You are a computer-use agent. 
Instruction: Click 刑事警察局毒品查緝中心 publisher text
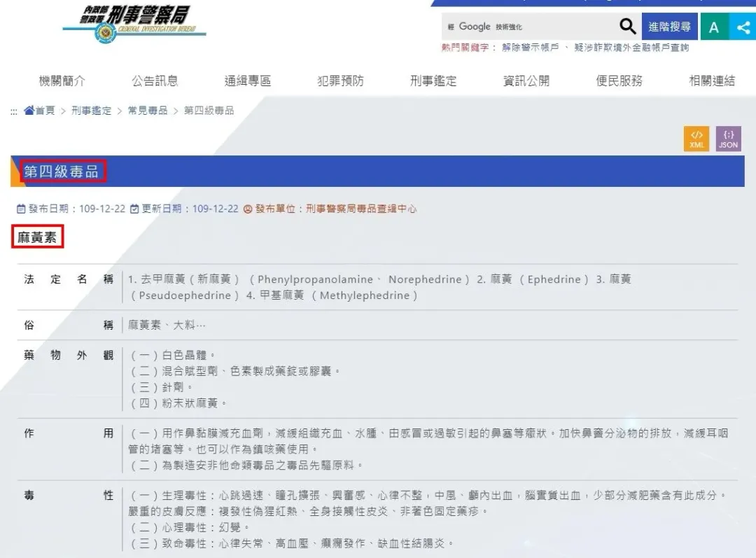[x=361, y=209]
